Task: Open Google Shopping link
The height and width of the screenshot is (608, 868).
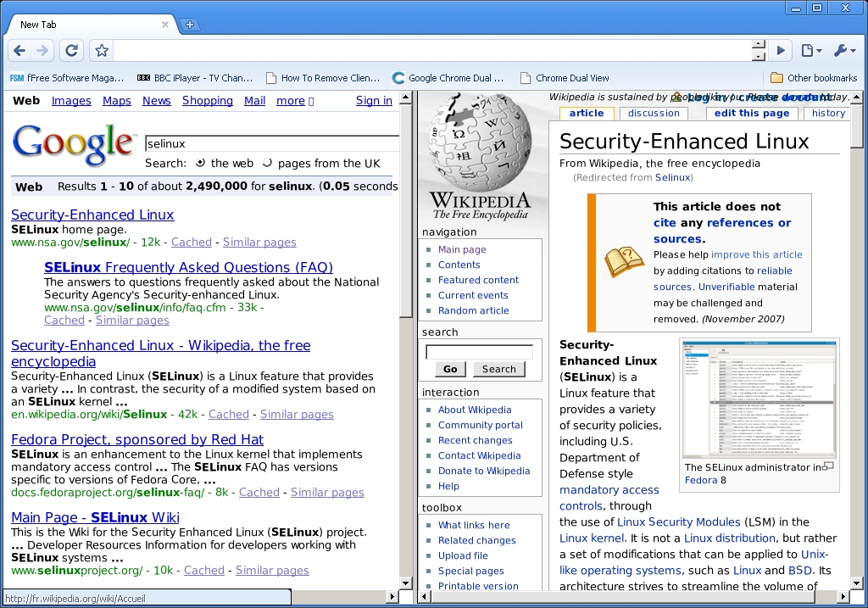Action: tap(208, 101)
